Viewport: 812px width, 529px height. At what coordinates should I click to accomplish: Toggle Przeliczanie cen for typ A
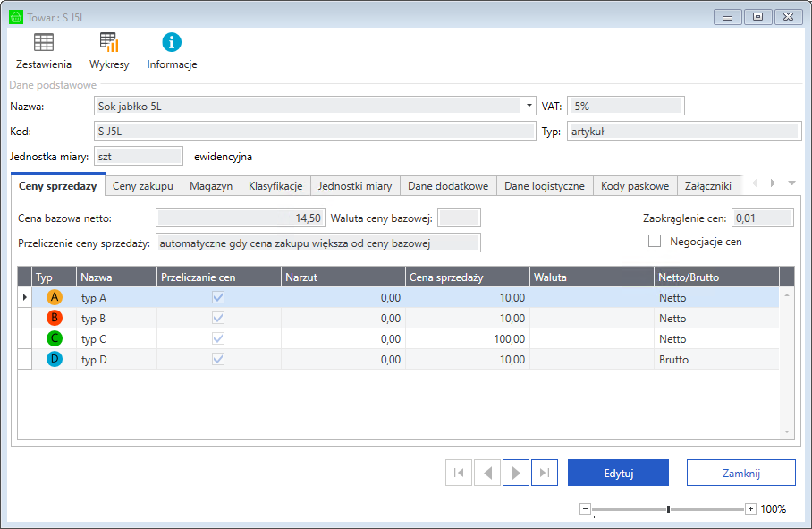[218, 297]
